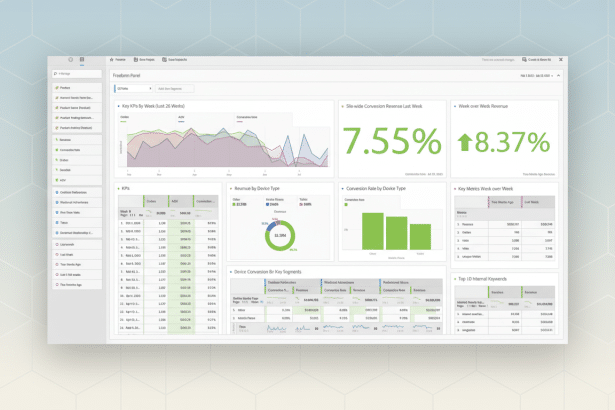Open the comment icon at top right
This screenshot has height=410, width=615.
point(524,60)
